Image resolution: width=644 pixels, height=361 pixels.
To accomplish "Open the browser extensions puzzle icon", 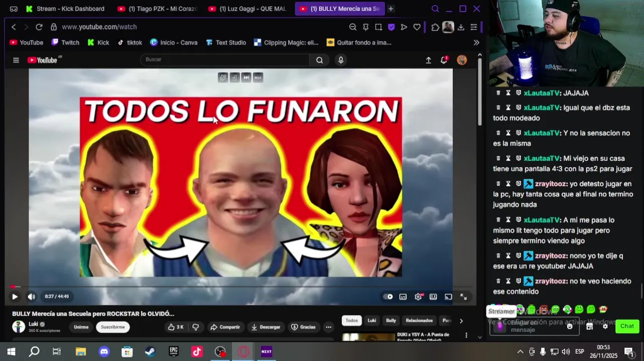I will click(435, 27).
